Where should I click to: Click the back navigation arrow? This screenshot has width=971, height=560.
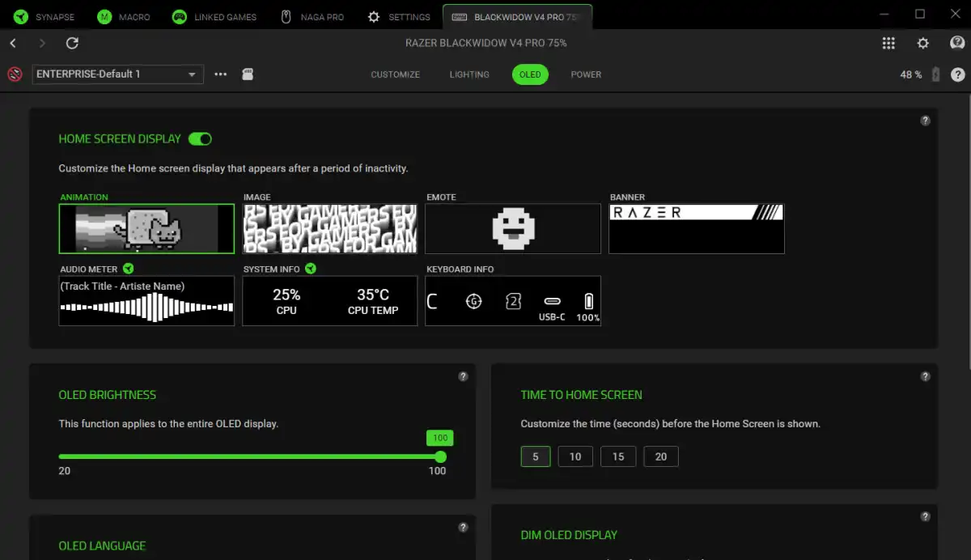(13, 44)
